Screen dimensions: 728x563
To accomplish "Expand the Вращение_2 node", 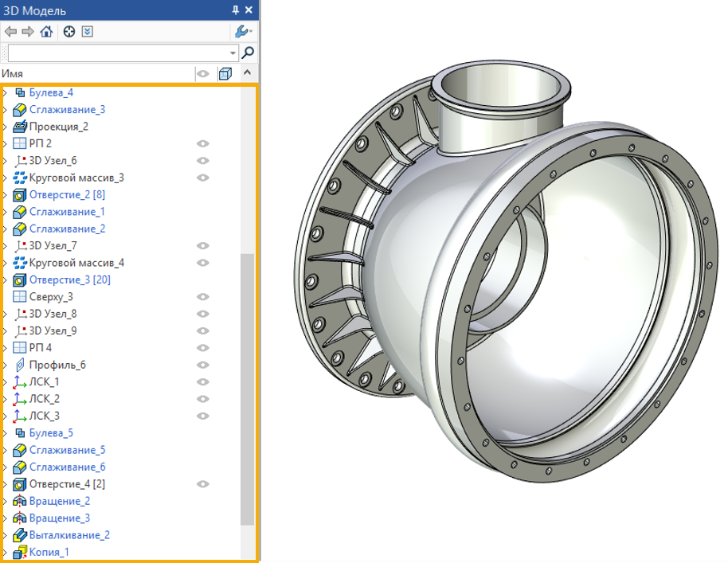I will pyautogui.click(x=4, y=501).
